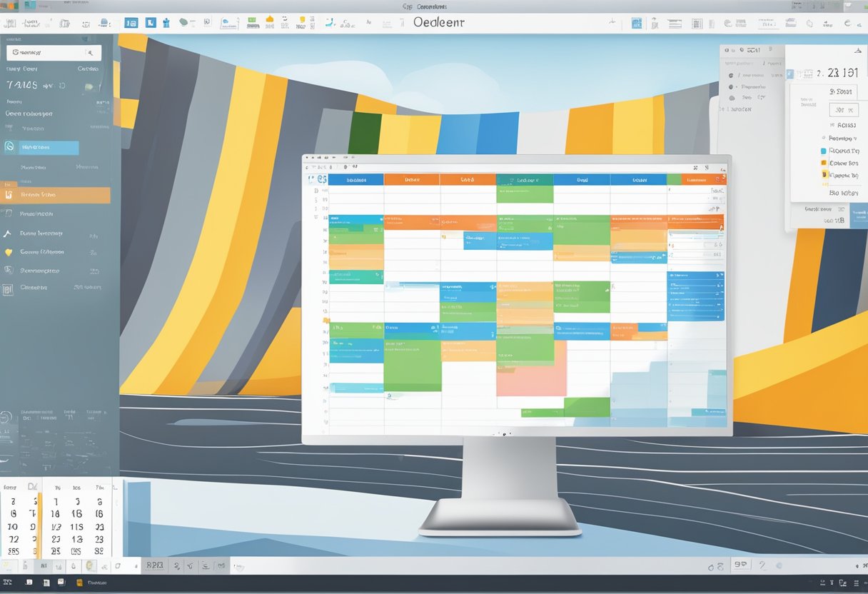Click the blue square icon on toolbar right side
Image resolution: width=868 pixels, height=594 pixels.
click(x=637, y=24)
